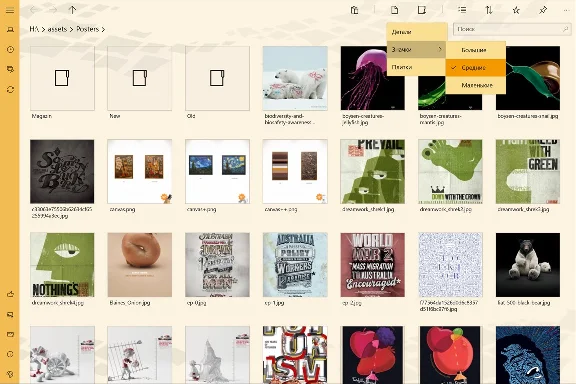This screenshot has width=576, height=384.
Task: Select the dark typography poster thumbnail
Action: [62, 172]
